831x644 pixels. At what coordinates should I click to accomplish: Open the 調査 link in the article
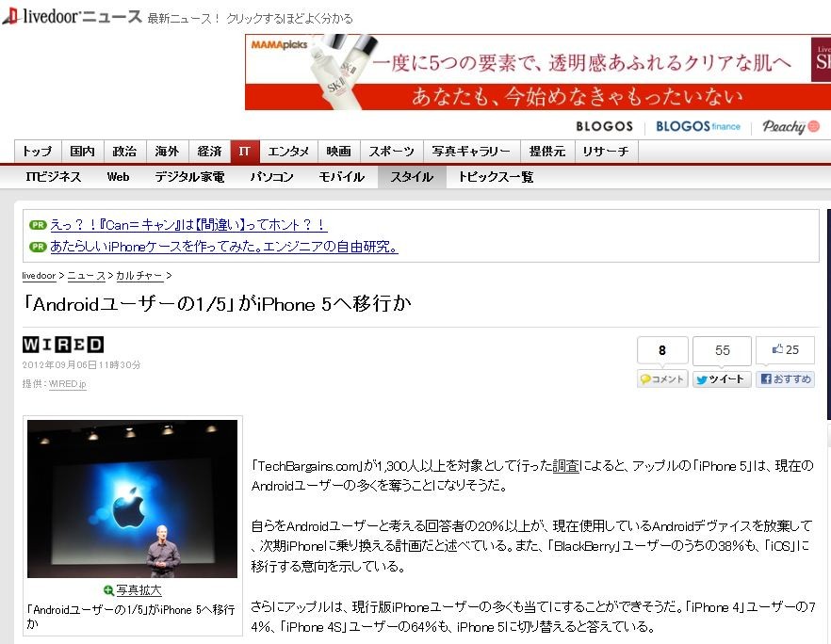tap(566, 466)
